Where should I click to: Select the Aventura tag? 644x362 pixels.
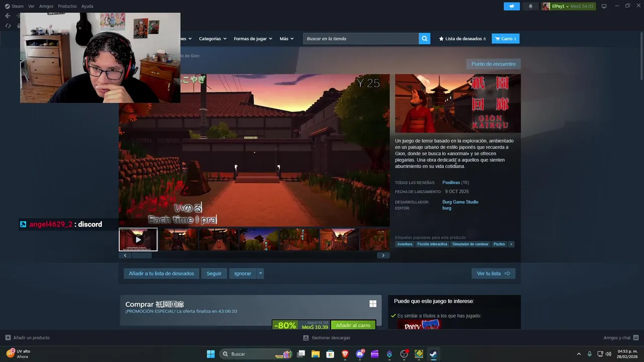point(405,244)
